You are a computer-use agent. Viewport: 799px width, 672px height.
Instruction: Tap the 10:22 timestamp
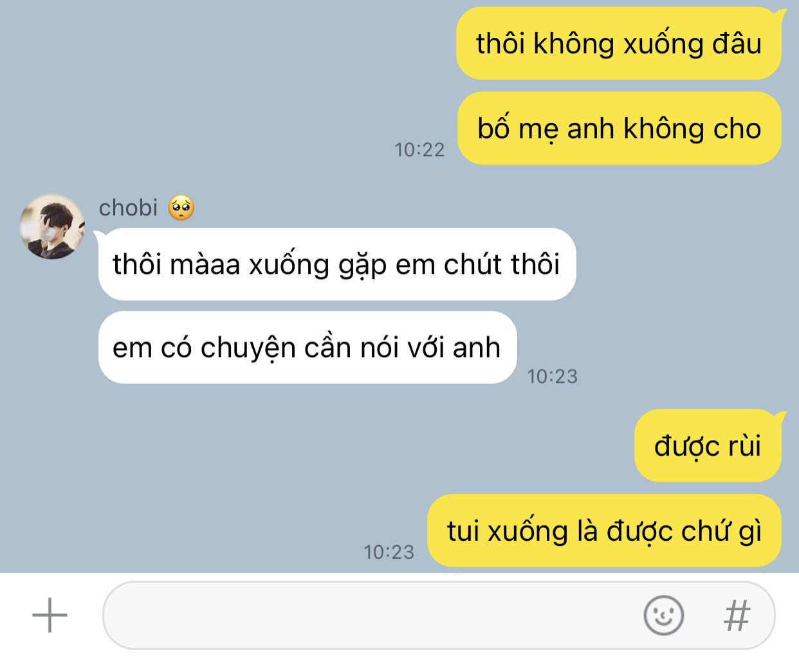tap(419, 150)
